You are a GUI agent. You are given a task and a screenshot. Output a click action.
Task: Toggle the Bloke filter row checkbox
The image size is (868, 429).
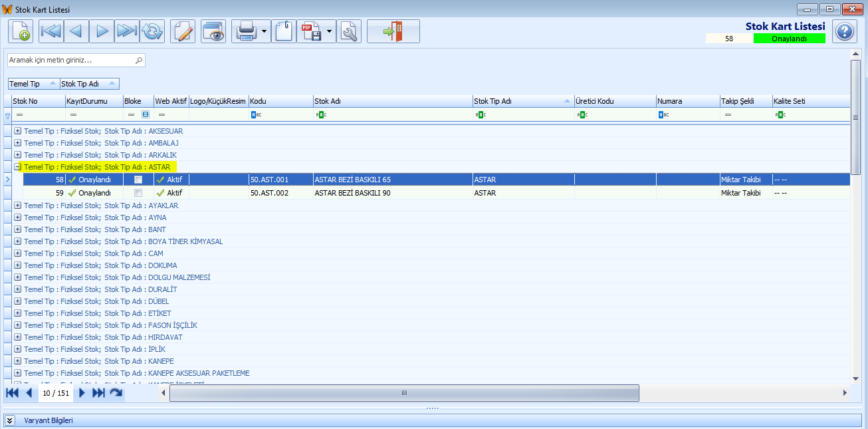click(x=145, y=114)
